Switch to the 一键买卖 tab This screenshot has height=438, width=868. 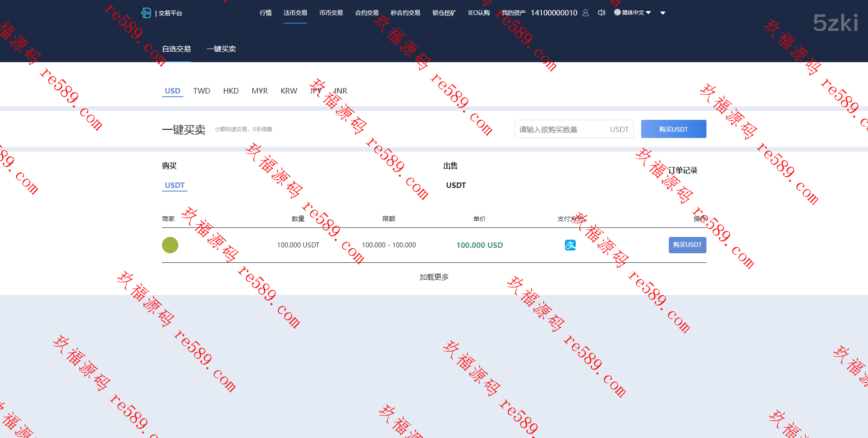pos(221,49)
